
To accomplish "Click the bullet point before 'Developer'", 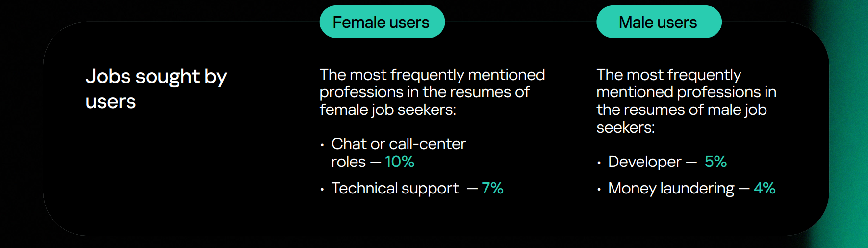I will [599, 163].
